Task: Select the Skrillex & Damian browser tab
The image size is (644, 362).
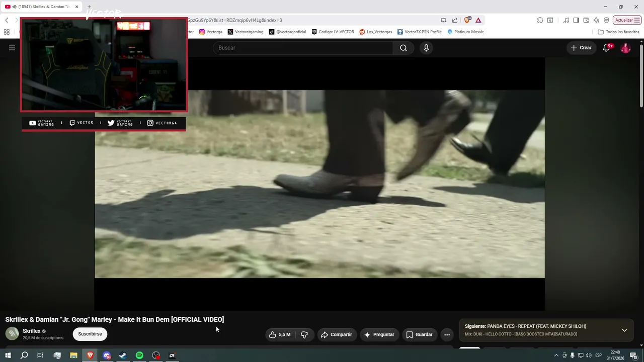Action: click(x=41, y=7)
